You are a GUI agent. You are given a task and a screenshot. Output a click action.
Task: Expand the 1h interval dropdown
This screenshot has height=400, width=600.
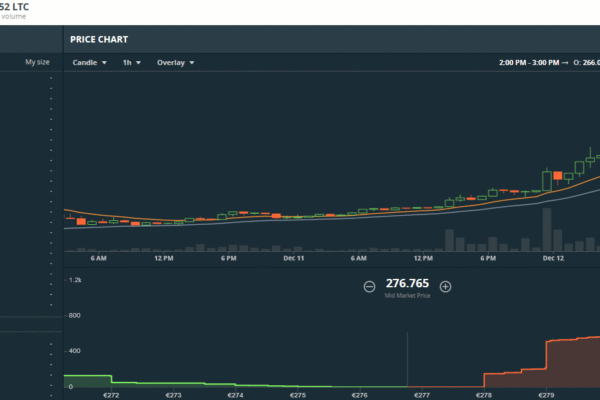tap(131, 62)
